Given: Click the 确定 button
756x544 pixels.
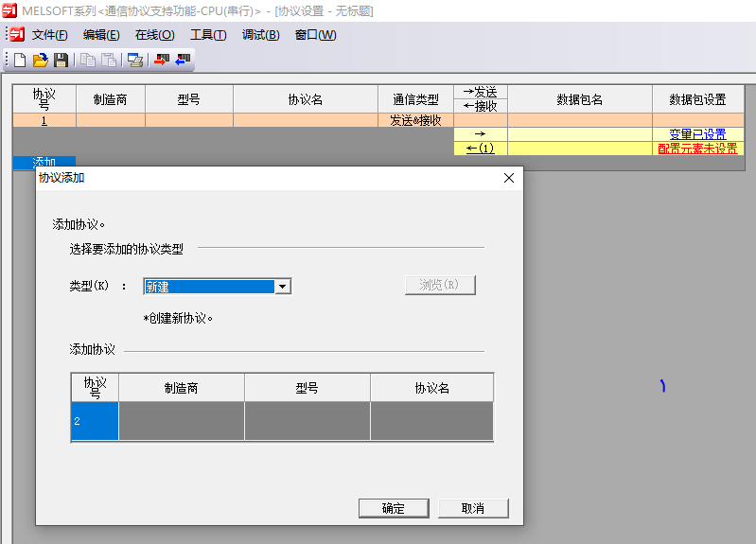Looking at the screenshot, I should click(394, 508).
